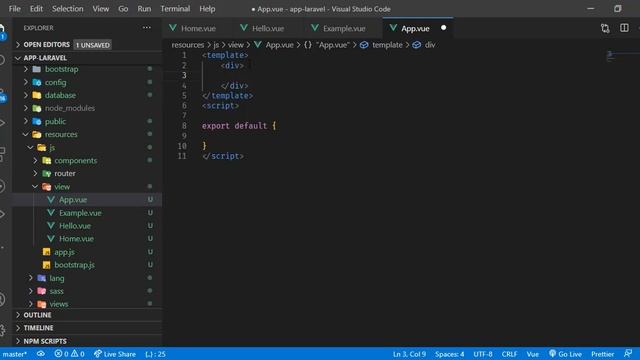Open the File menu
Viewport: 640px width, 360px height.
[15, 9]
